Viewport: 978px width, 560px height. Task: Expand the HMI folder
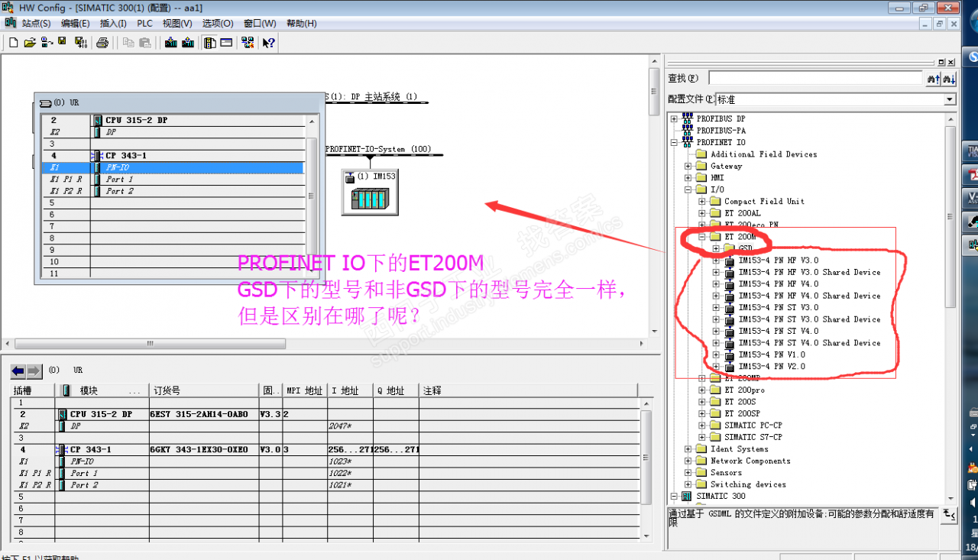(688, 178)
